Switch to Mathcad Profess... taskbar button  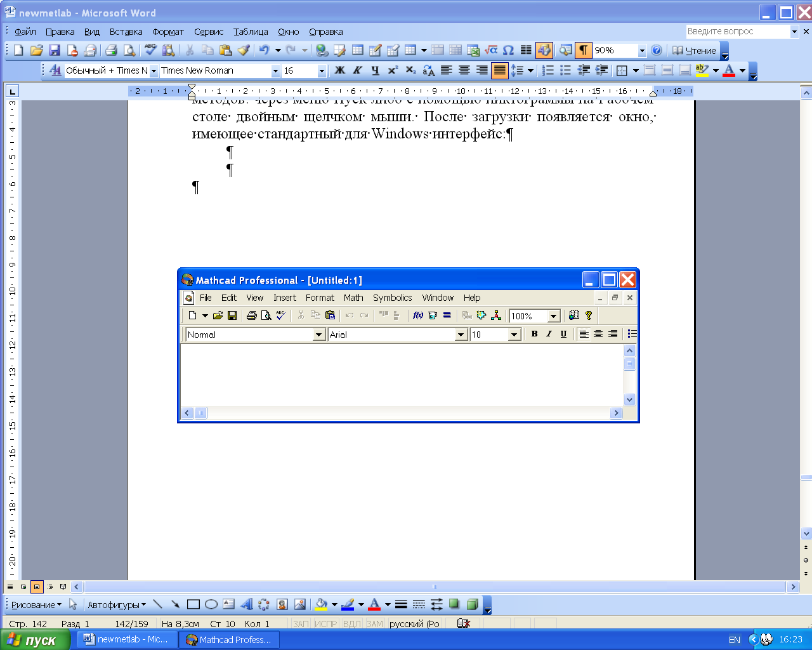[230, 640]
